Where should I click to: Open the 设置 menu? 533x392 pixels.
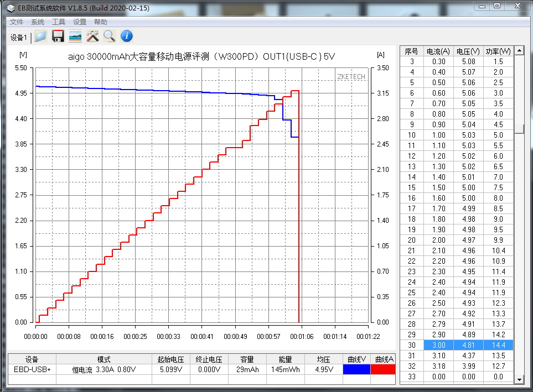point(80,22)
